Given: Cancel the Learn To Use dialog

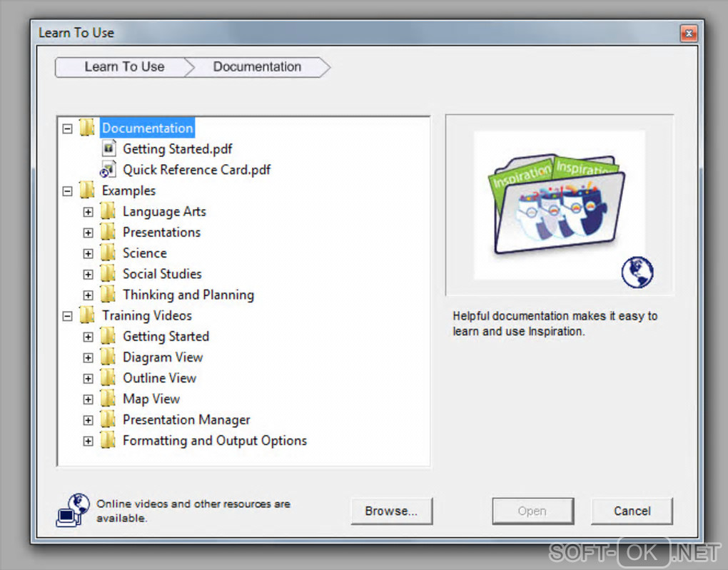Looking at the screenshot, I should (x=632, y=511).
